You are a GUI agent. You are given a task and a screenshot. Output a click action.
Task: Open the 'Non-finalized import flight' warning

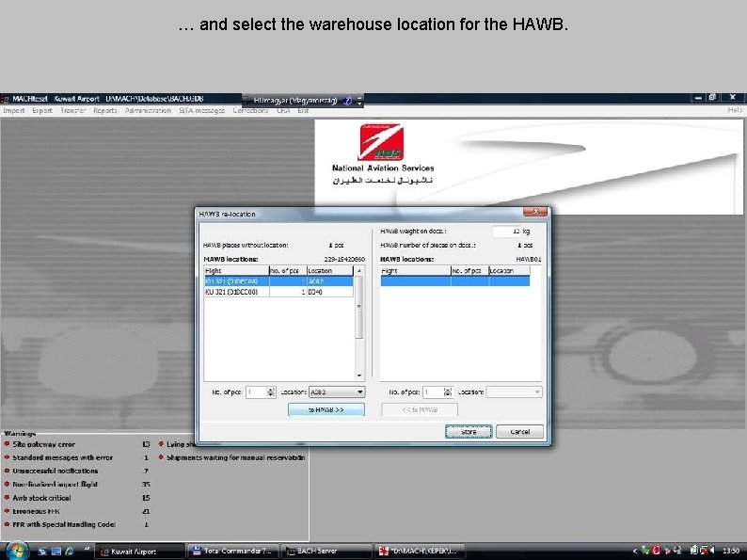(x=55, y=484)
